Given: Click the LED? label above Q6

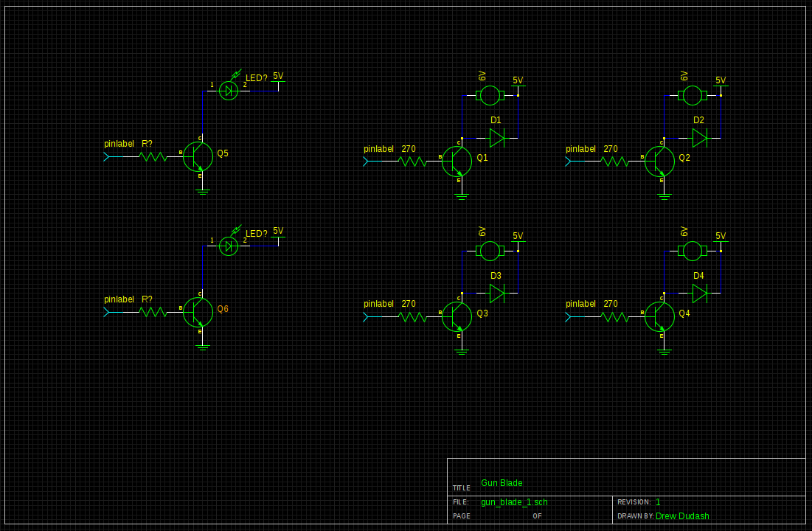Looking at the screenshot, I should pos(257,234).
